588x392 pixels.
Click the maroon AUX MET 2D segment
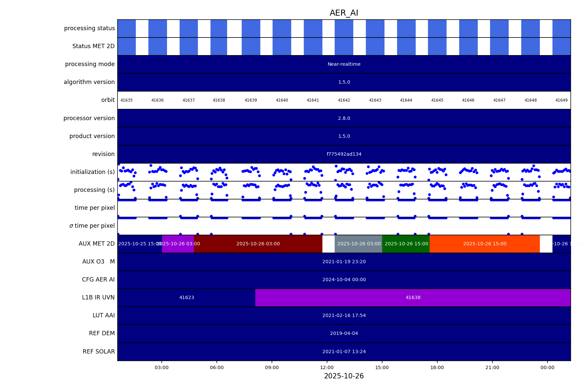click(x=258, y=244)
